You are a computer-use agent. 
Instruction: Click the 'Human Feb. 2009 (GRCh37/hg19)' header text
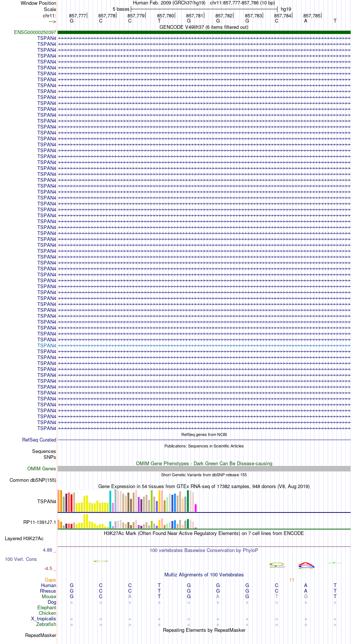coord(169,3)
